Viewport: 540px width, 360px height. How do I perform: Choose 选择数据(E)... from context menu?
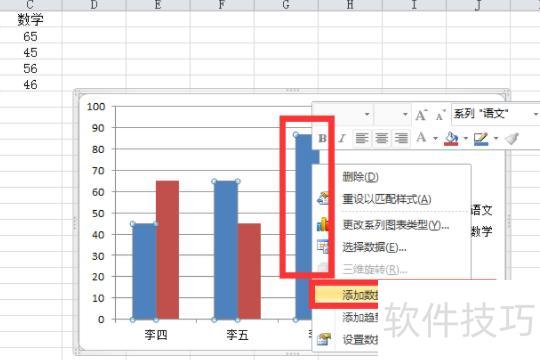click(x=374, y=247)
